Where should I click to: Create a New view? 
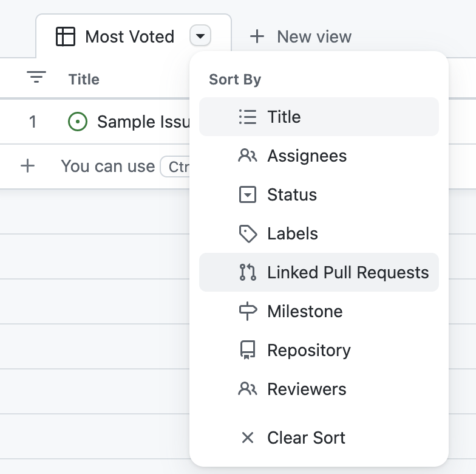tap(313, 36)
